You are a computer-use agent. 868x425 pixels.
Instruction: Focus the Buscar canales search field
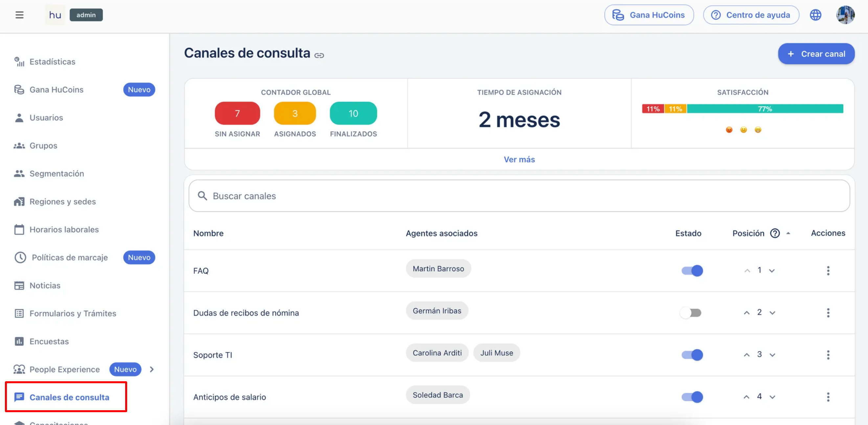tap(519, 196)
